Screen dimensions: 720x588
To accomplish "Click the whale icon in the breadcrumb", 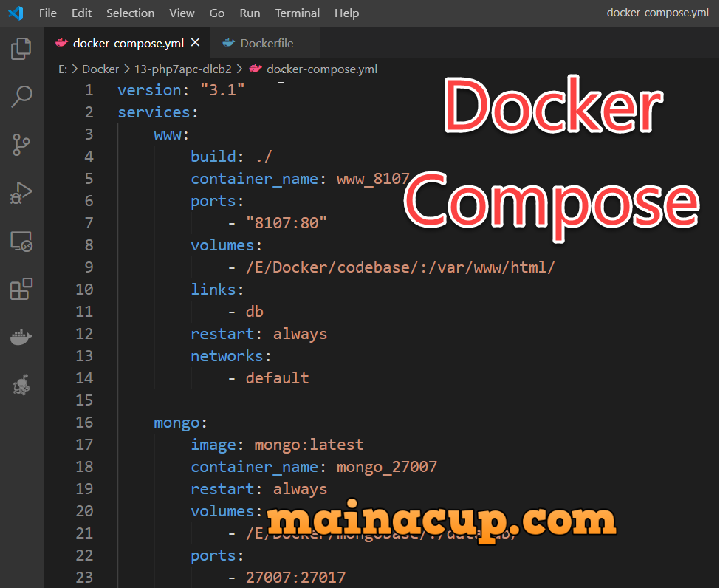I will tap(256, 69).
